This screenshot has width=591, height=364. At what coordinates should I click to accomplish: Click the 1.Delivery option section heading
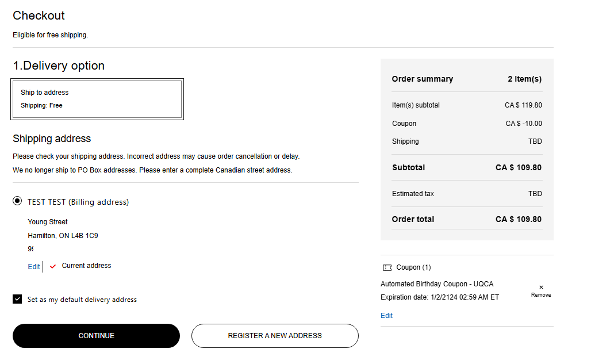59,66
